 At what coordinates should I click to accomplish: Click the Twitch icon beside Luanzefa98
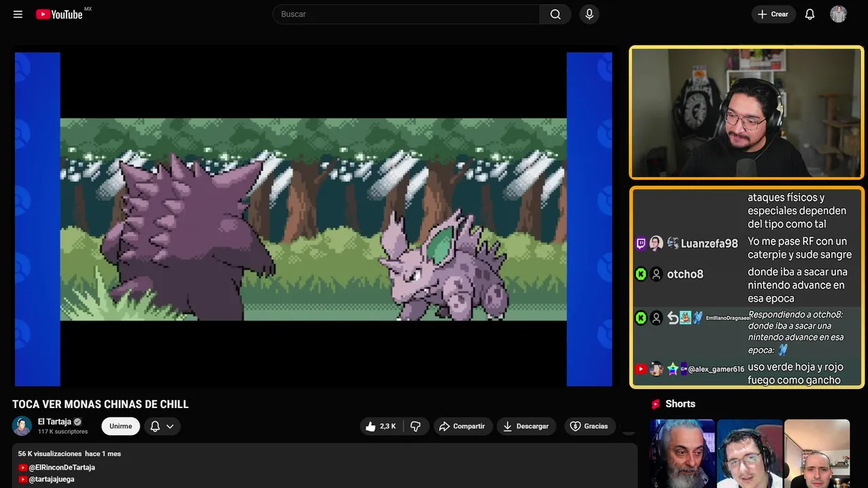coord(641,243)
